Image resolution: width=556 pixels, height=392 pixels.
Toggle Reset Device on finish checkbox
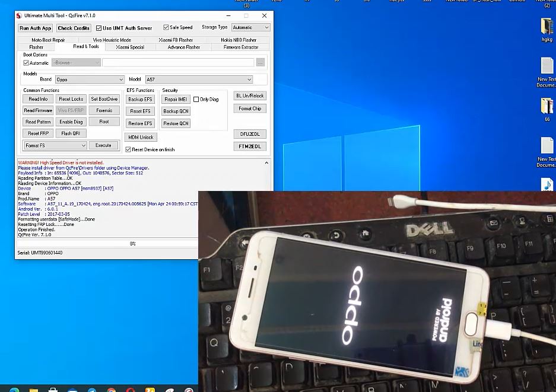click(x=128, y=149)
